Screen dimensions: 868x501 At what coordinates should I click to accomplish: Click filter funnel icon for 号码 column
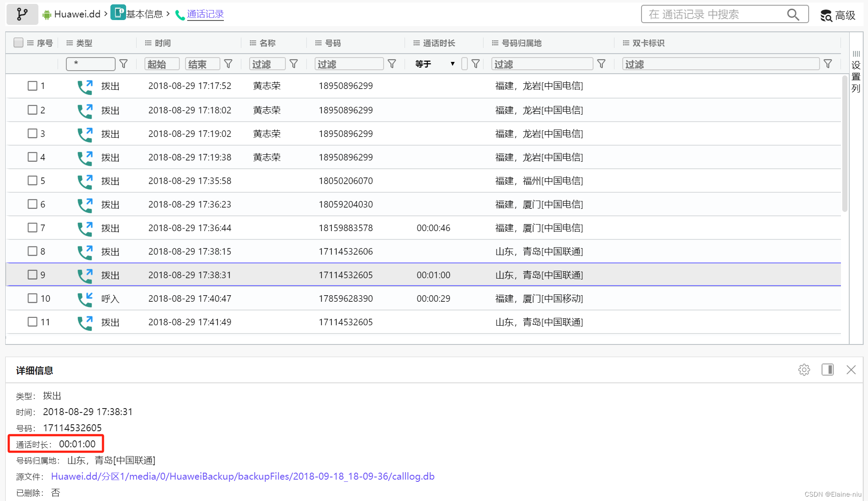(x=392, y=64)
